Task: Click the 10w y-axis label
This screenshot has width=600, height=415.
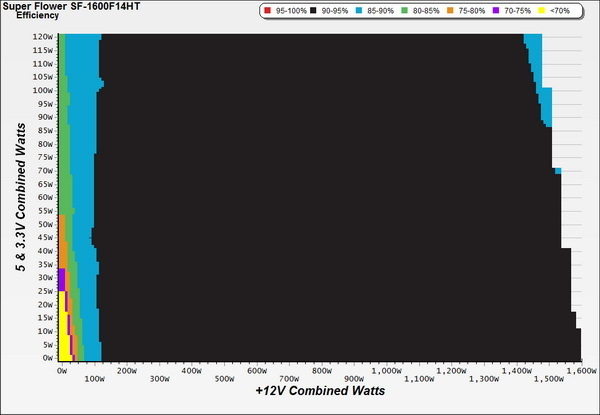Action: (x=45, y=331)
